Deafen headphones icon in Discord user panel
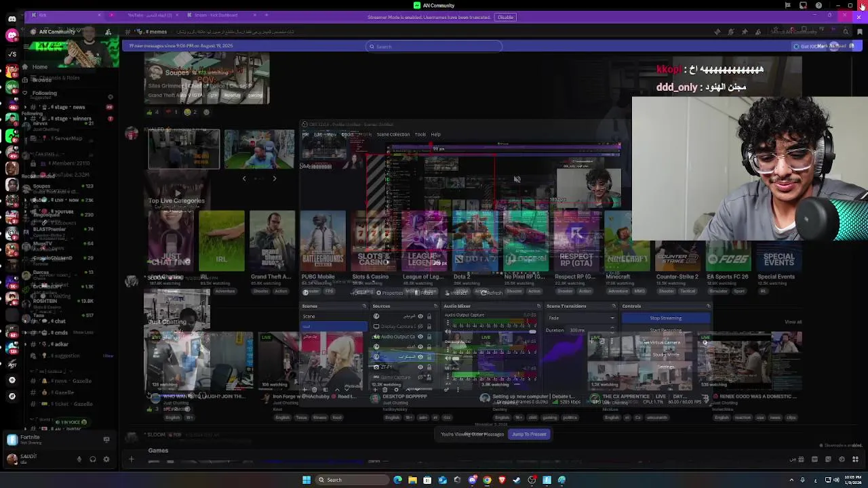Viewport: 868px width, 488px height. point(93,459)
